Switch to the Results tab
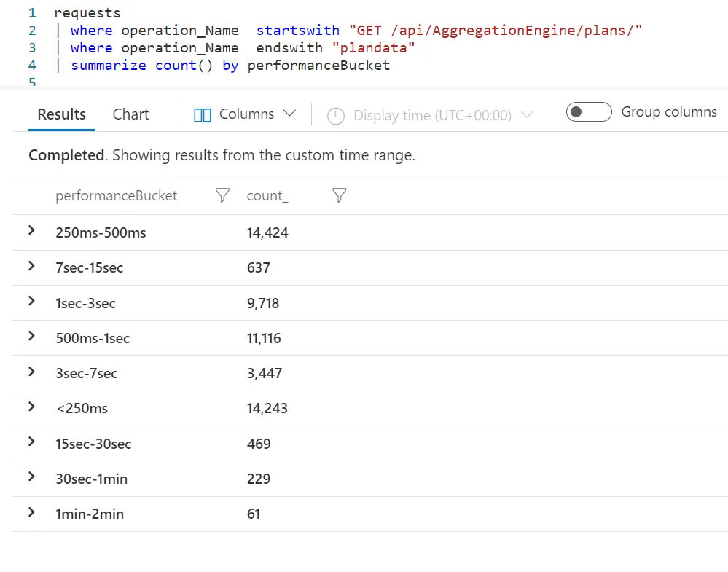The image size is (728, 572). tap(61, 114)
